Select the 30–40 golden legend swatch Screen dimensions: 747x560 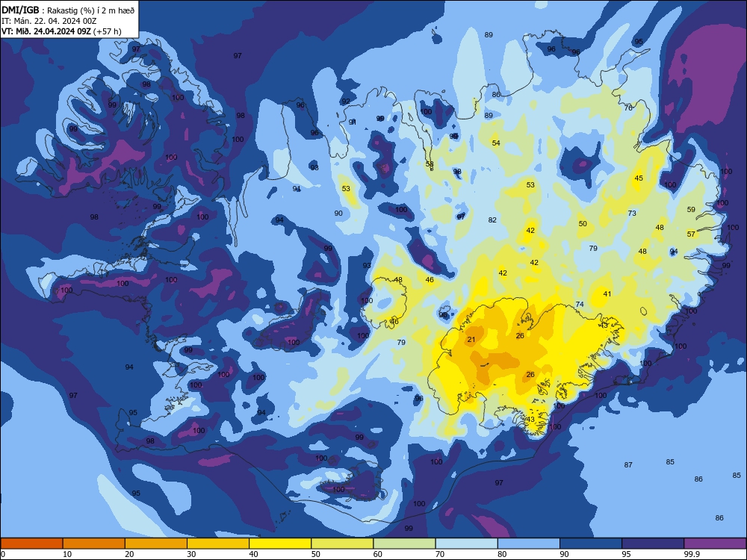click(x=218, y=544)
